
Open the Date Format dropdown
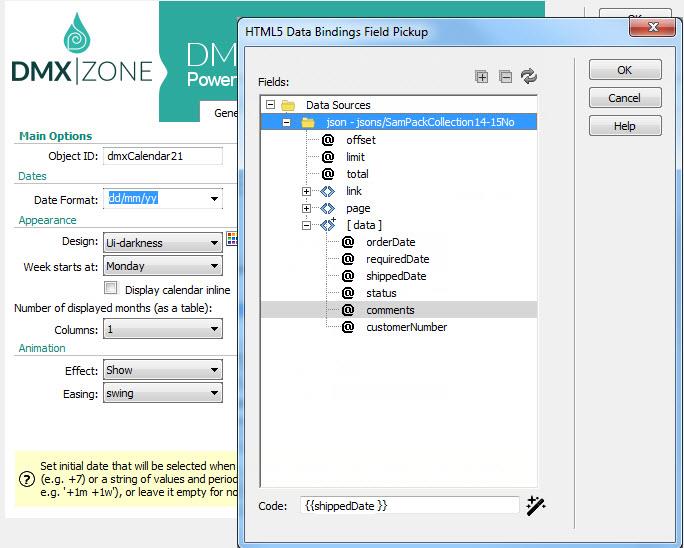click(214, 199)
